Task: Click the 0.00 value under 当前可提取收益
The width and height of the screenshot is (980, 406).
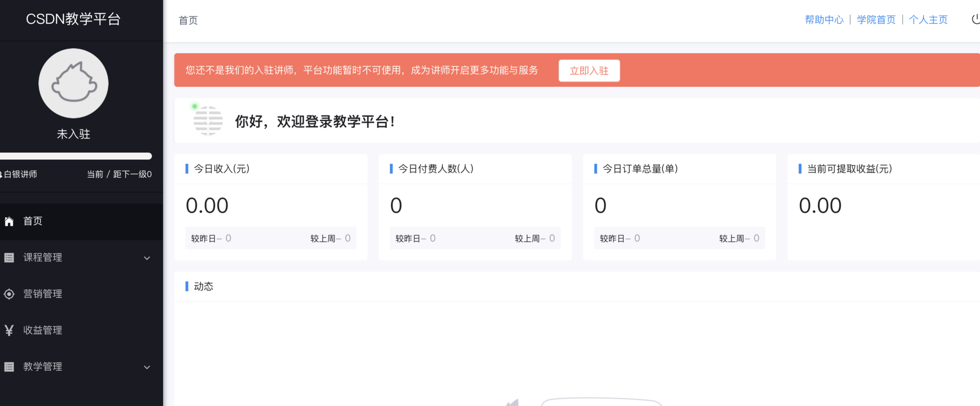Action: click(x=820, y=206)
